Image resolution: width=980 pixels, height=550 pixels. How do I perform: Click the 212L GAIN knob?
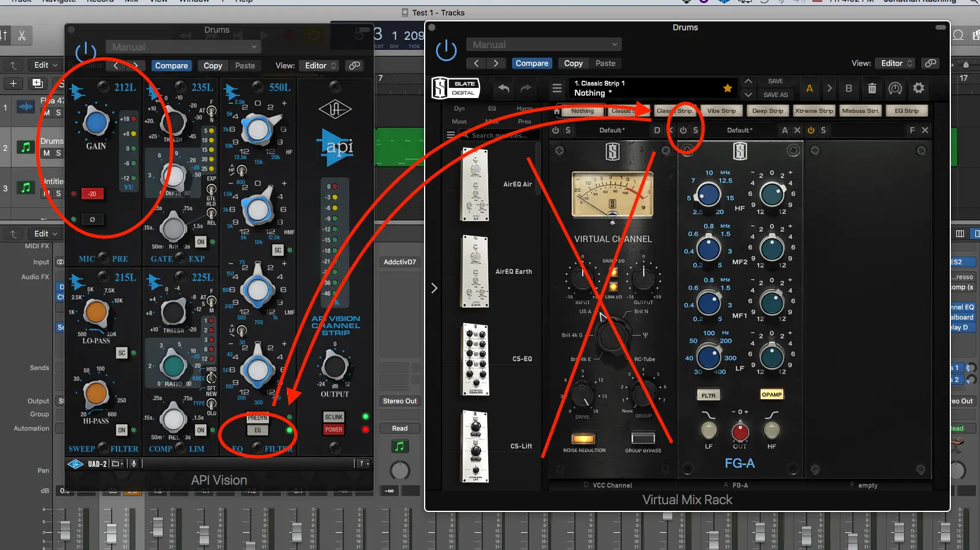pyautogui.click(x=96, y=122)
